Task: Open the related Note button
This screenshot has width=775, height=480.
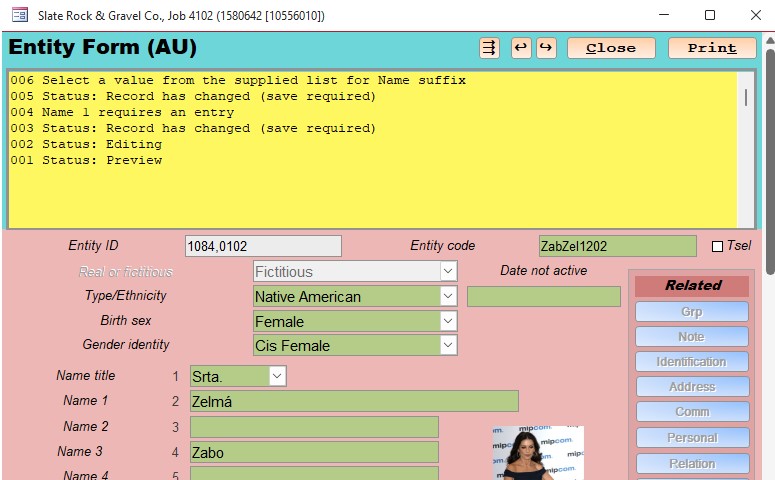Action: point(691,337)
